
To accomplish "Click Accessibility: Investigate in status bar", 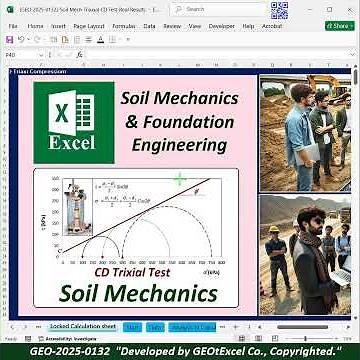I will [68, 338].
